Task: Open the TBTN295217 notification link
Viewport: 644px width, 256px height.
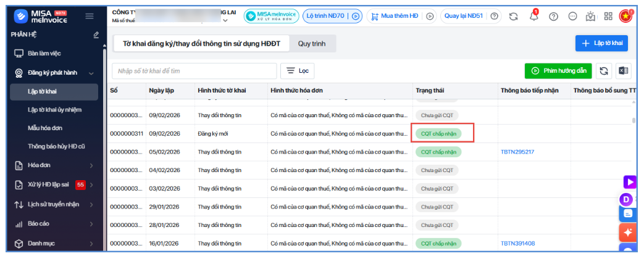Action: coord(517,152)
